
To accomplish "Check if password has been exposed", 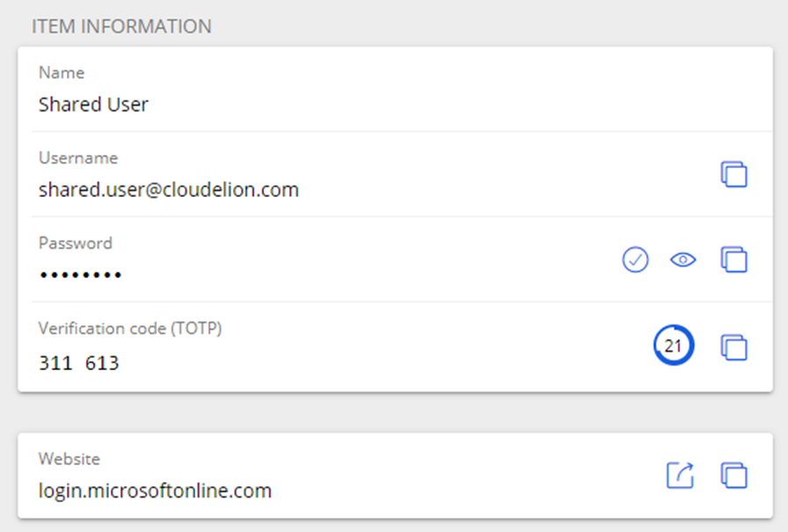I will click(635, 259).
